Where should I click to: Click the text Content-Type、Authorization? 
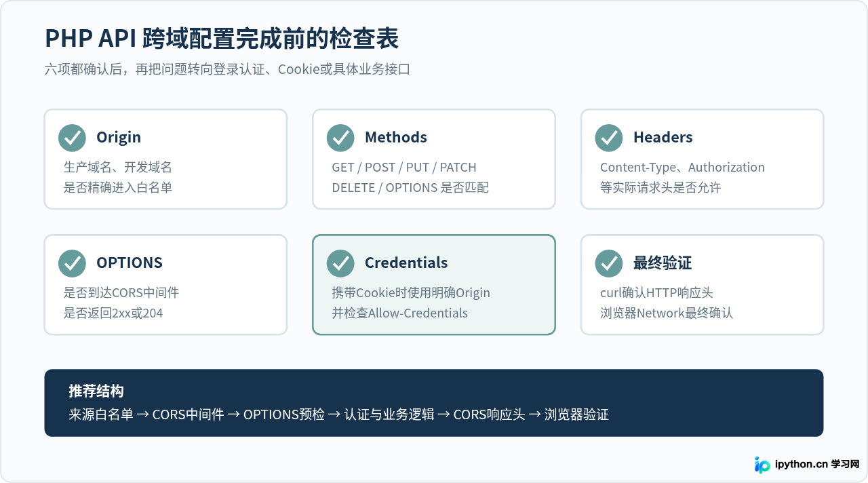tap(682, 167)
